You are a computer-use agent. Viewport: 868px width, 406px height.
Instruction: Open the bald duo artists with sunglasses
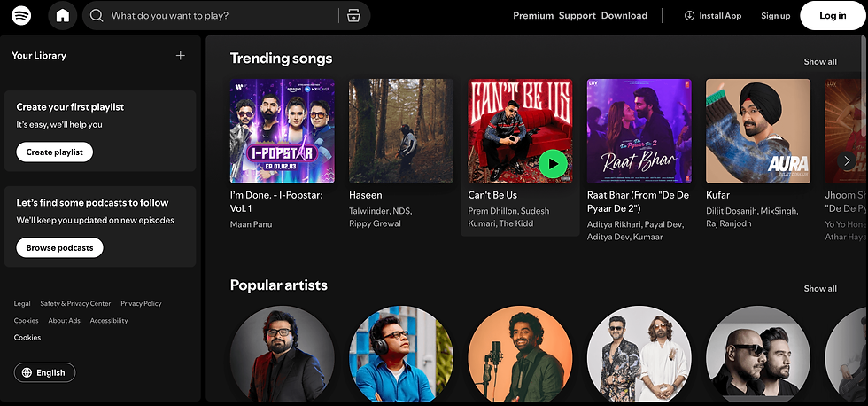[758, 355]
